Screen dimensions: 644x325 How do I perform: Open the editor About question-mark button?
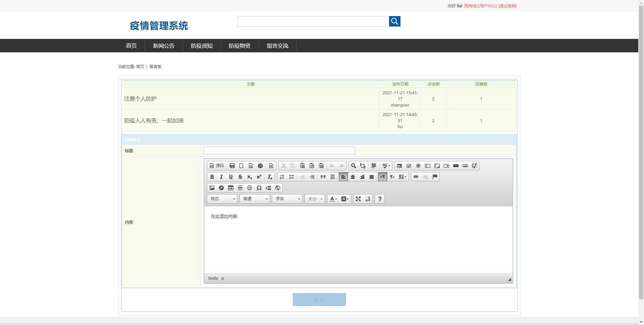coord(380,199)
